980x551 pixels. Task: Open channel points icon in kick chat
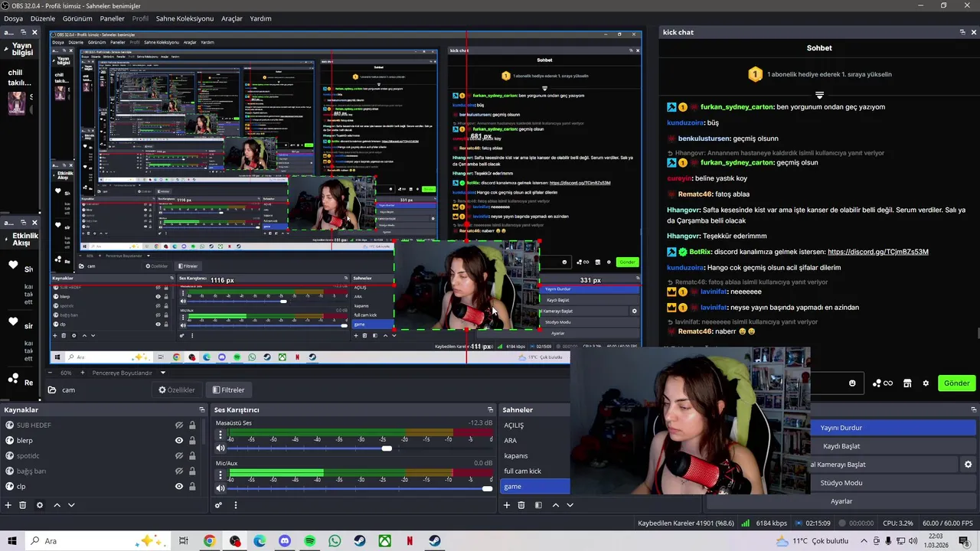pos(883,383)
